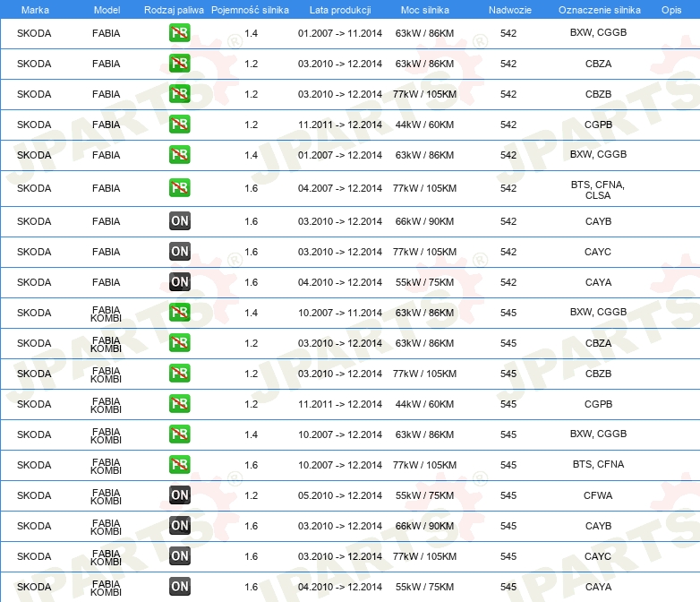This screenshot has height=602, width=700.
Task: Click the diesel ON icon for Fabia CAYC body 542
Action: point(179,251)
